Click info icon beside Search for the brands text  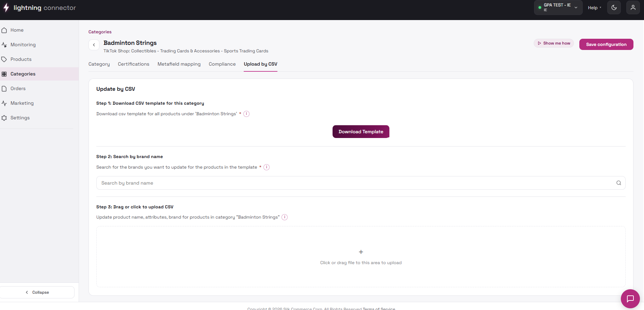[x=267, y=167]
